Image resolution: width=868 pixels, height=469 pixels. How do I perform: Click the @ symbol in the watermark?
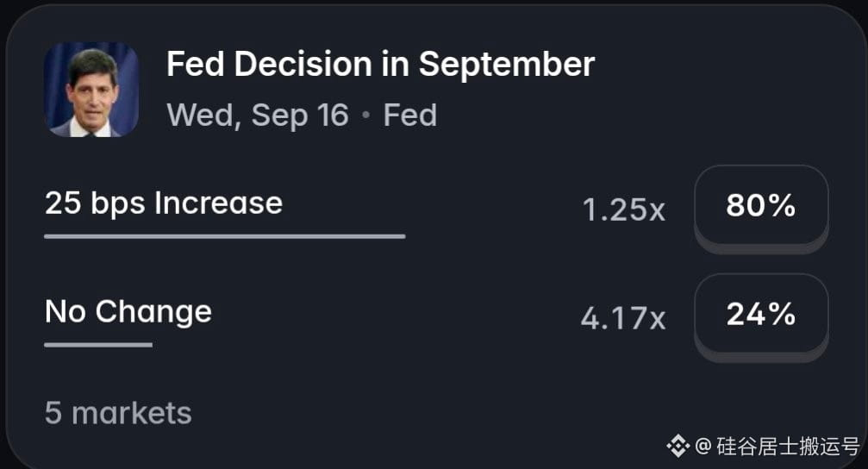click(703, 446)
